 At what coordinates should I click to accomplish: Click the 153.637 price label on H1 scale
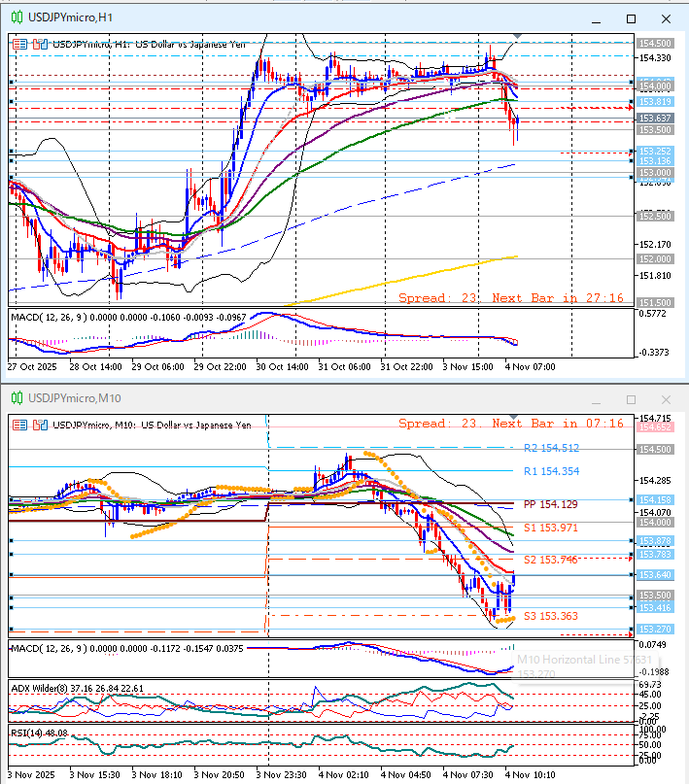pyautogui.click(x=655, y=118)
